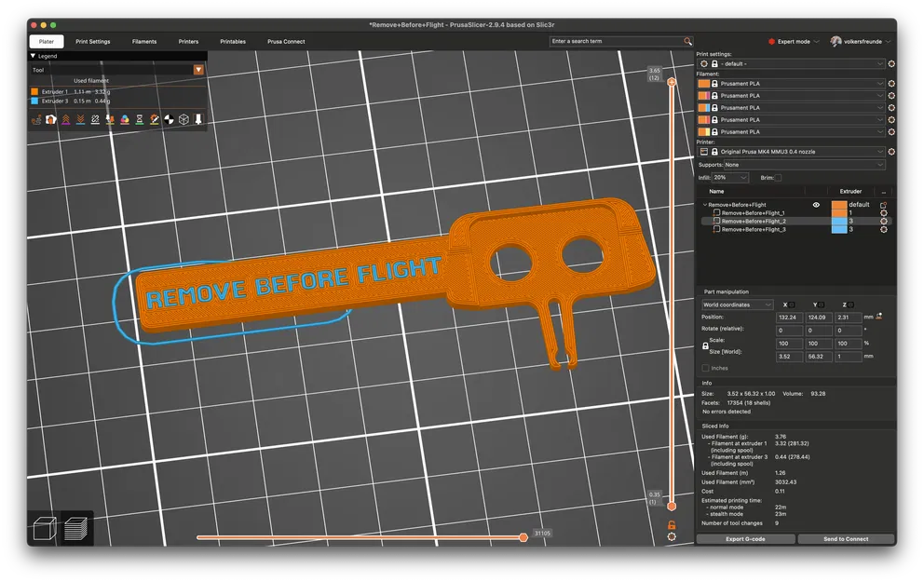Switch to the Print Settings tab
The width and height of the screenshot is (924, 582).
point(93,41)
